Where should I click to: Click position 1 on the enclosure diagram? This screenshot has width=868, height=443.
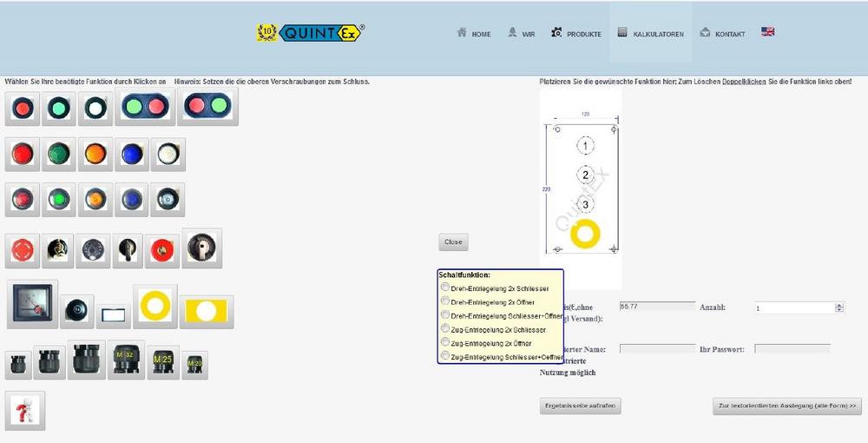586,146
